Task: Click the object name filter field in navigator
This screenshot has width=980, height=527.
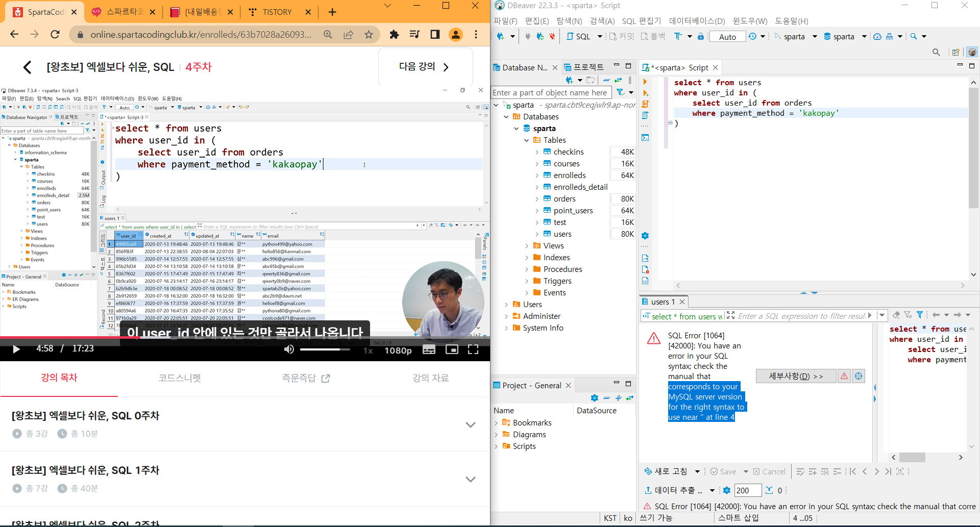Action: 551,92
